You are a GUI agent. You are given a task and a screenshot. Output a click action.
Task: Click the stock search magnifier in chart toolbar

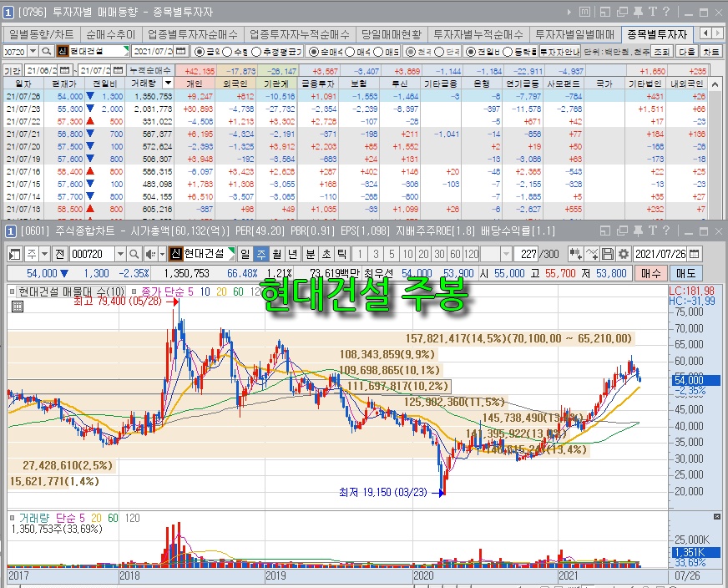click(134, 254)
